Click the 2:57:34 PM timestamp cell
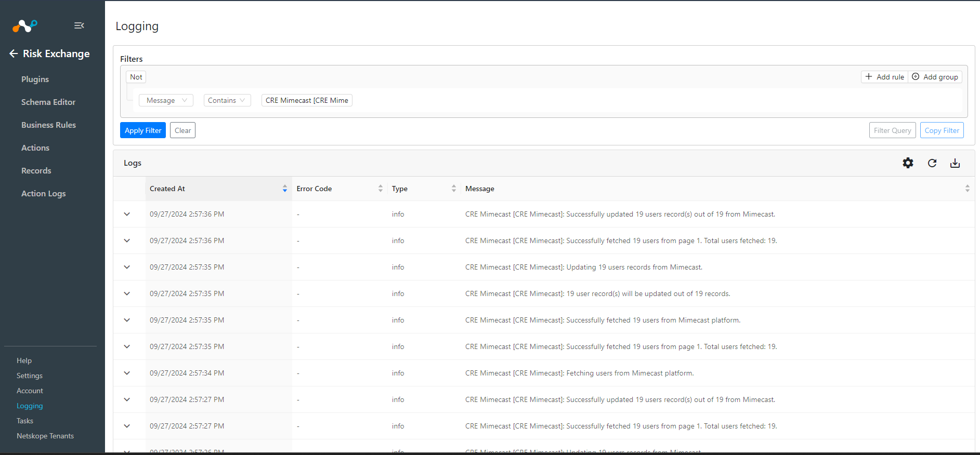This screenshot has width=980, height=455. pyautogui.click(x=187, y=373)
